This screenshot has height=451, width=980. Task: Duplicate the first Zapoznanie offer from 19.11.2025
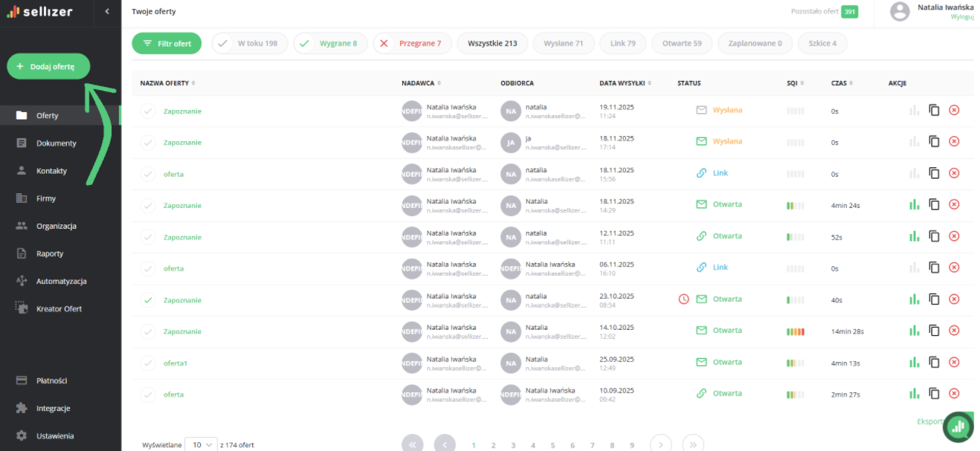pos(934,110)
